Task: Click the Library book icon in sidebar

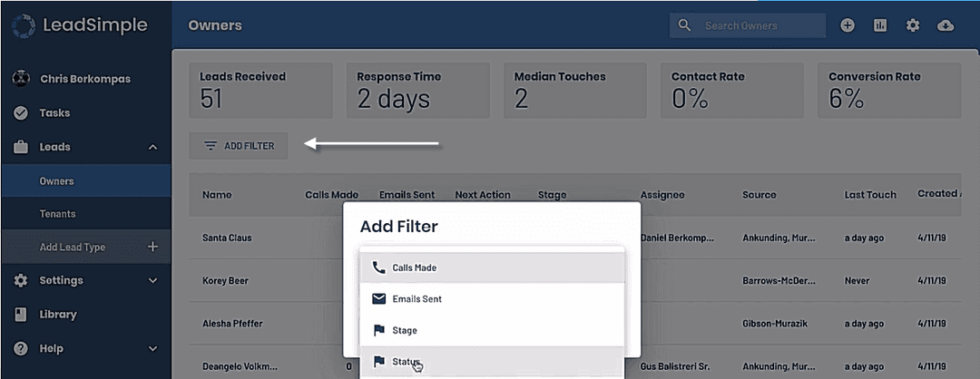Action: tap(21, 315)
